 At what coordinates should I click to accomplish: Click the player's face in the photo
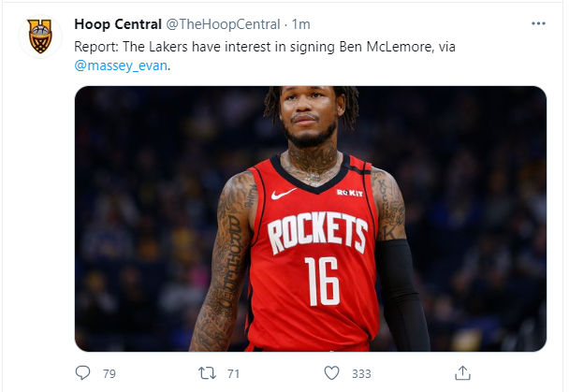(x=309, y=114)
